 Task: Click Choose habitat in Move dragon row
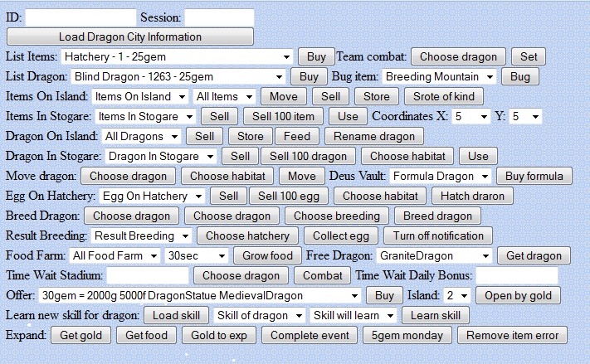(x=227, y=177)
